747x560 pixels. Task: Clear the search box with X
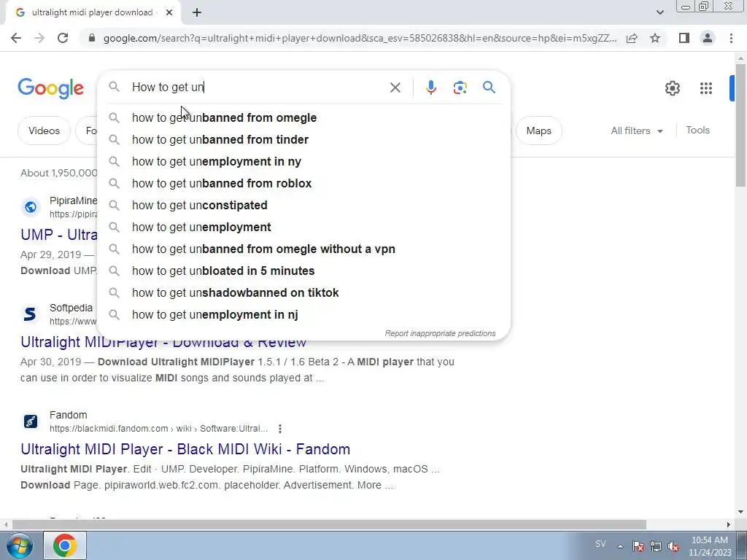point(395,87)
